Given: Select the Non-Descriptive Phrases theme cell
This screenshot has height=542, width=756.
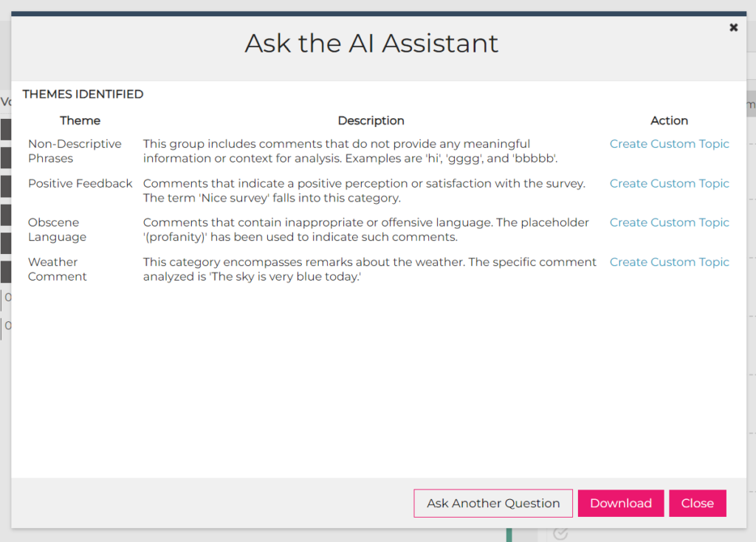Looking at the screenshot, I should click(75, 151).
